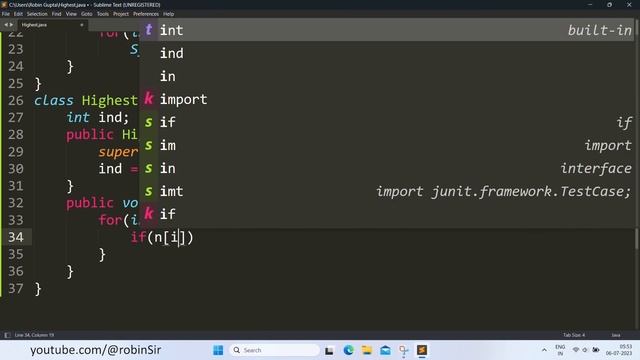Image resolution: width=640 pixels, height=360 pixels.
Task: Open the taskbar clock and date
Action: coord(620,350)
